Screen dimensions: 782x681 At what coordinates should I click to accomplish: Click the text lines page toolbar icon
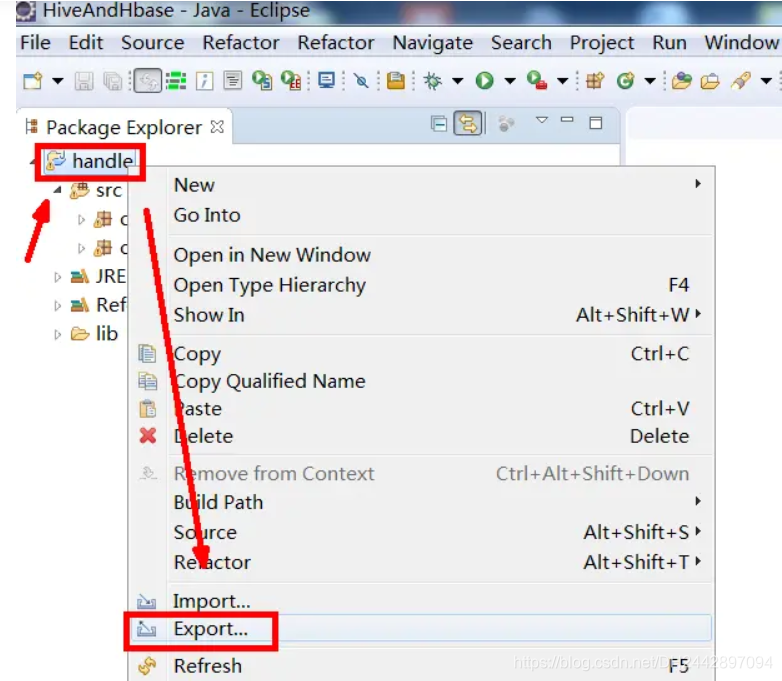232,80
